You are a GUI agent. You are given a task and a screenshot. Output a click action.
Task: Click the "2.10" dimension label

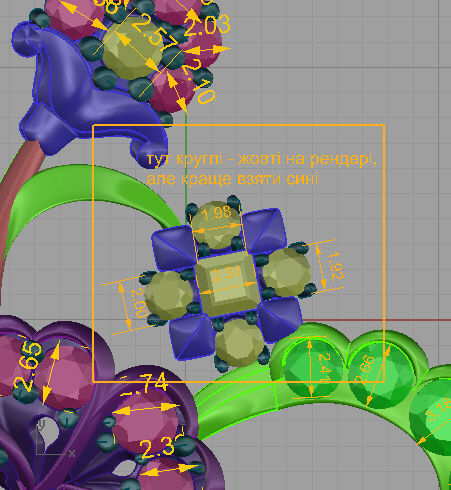[x=200, y=83]
